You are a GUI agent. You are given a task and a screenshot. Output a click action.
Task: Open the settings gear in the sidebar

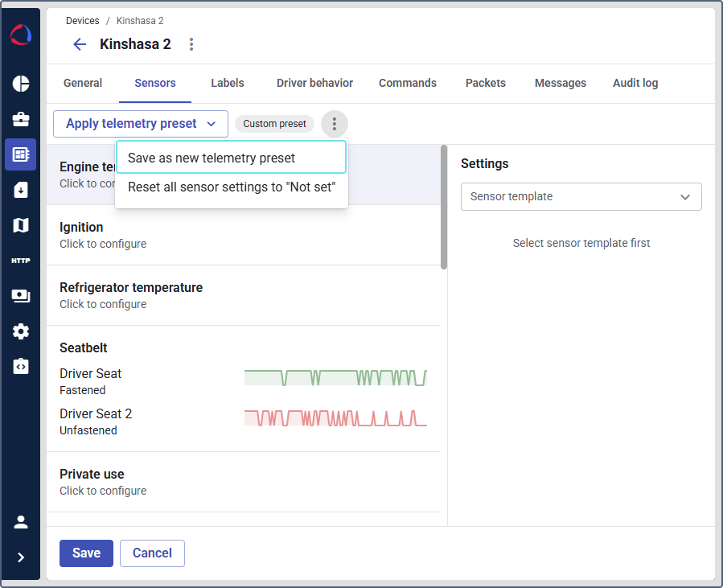coord(20,331)
